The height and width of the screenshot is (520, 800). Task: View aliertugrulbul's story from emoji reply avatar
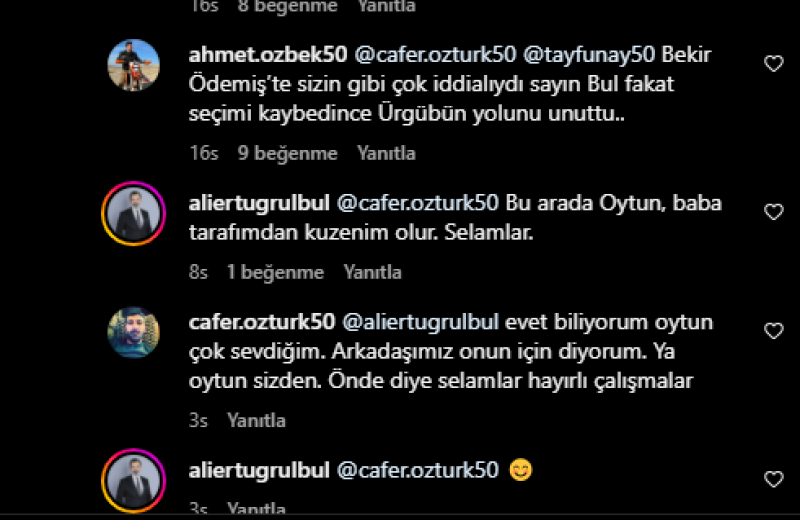pos(134,481)
